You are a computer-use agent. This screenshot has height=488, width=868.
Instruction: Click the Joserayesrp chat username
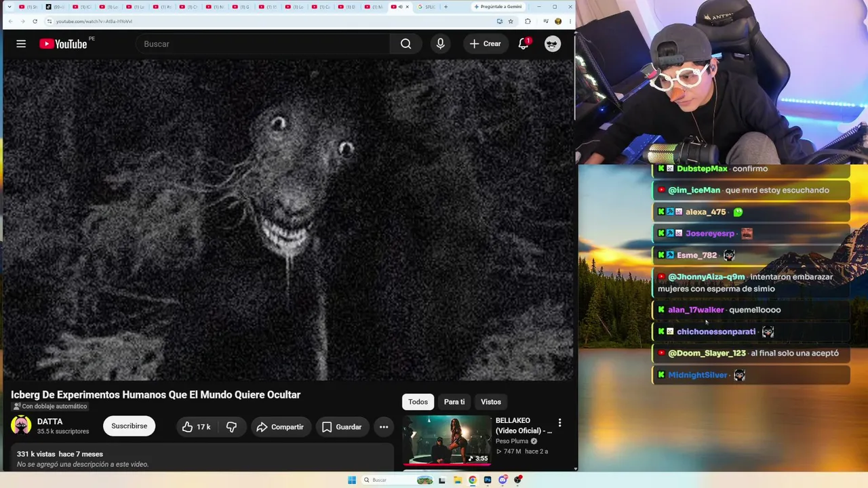tap(710, 234)
